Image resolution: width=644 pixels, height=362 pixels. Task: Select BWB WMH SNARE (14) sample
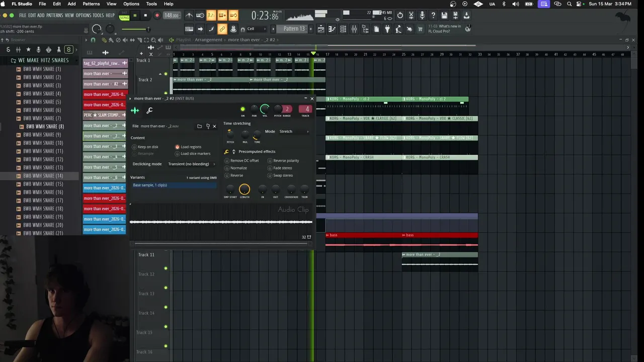pyautogui.click(x=43, y=176)
